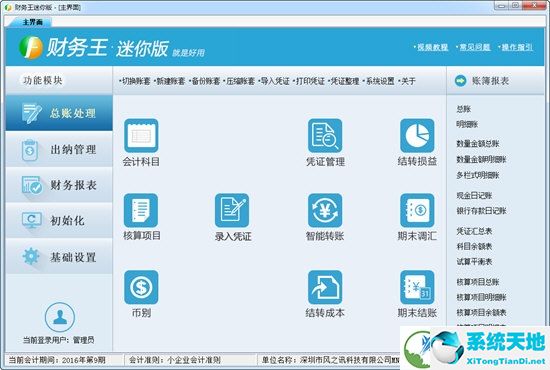Open the 凭证汇总表 report
Viewport: 550px width, 370px height.
point(474,231)
